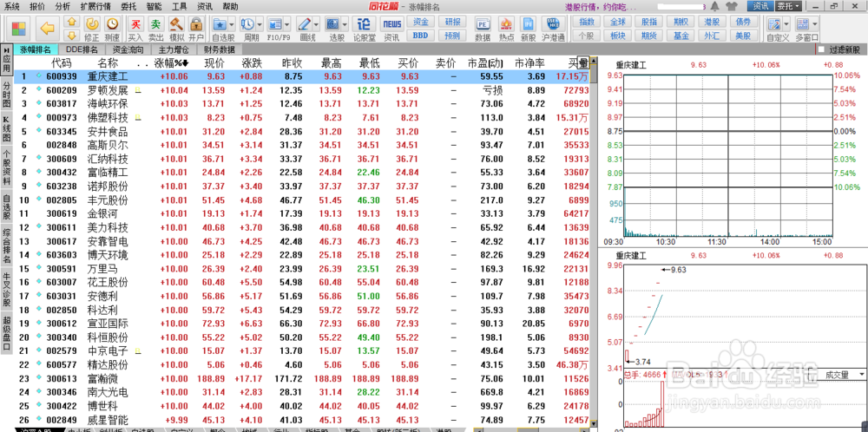Expand the 自选股 dropdown arrow

tap(231, 24)
